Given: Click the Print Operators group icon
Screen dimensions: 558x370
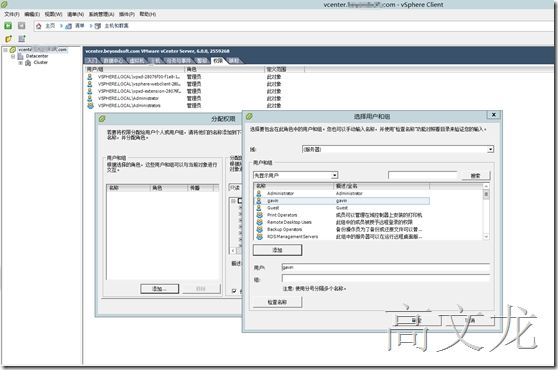Looking at the screenshot, I should tap(259, 215).
